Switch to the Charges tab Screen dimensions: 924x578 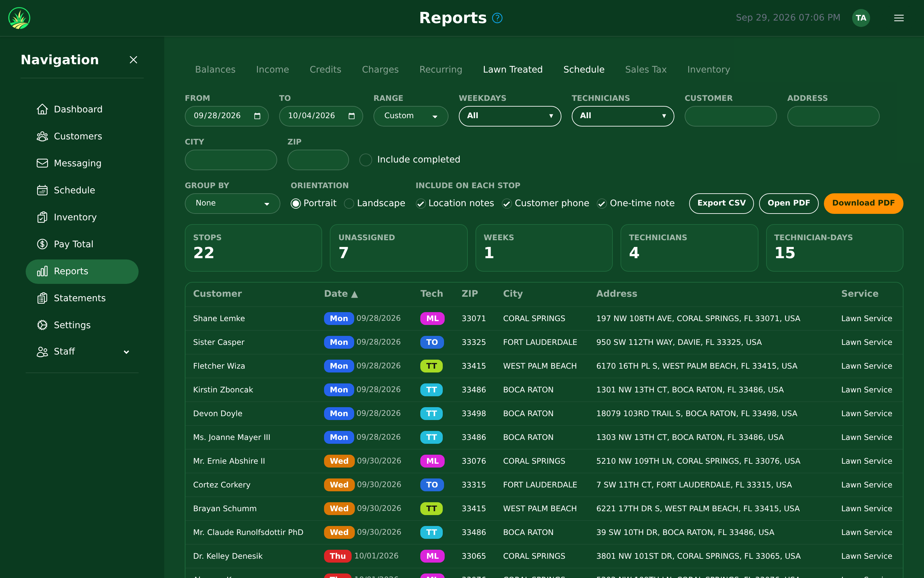click(380, 70)
